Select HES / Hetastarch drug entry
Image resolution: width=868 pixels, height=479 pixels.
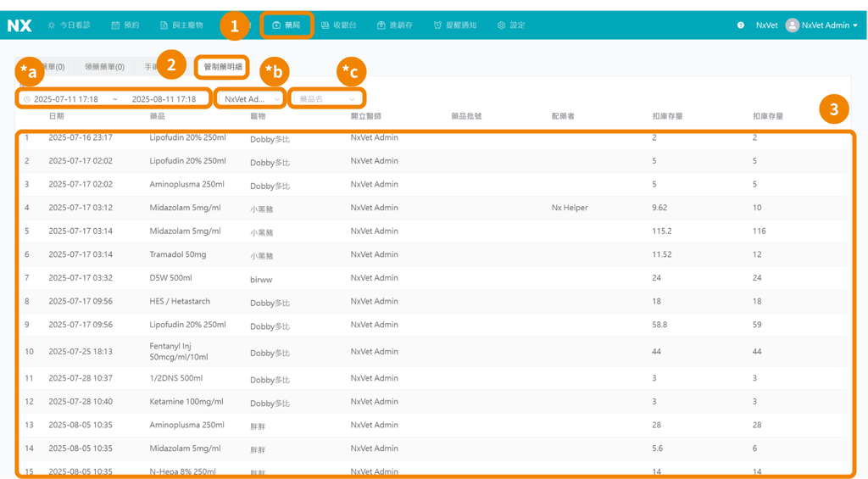[180, 301]
